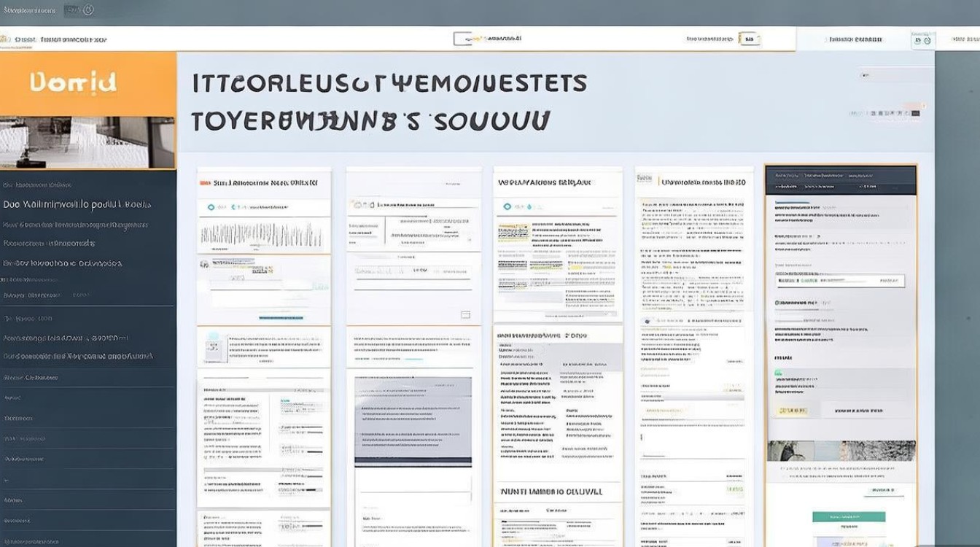The height and width of the screenshot is (547, 980).
Task: Click the green icon in the highlighted right panel
Action: [x=778, y=372]
